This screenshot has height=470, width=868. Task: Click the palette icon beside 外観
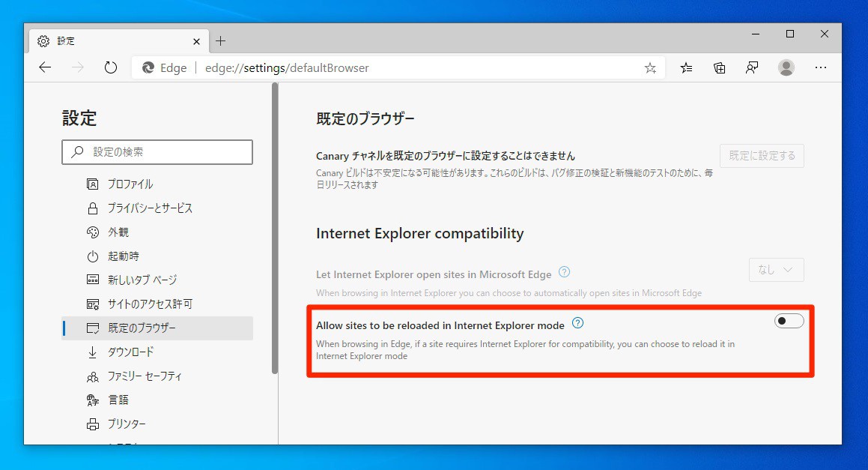(x=92, y=232)
